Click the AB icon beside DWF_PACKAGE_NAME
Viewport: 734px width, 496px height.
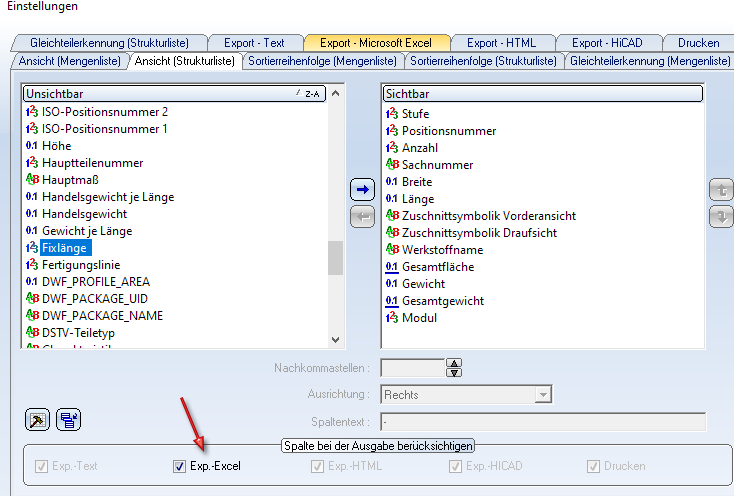32,316
